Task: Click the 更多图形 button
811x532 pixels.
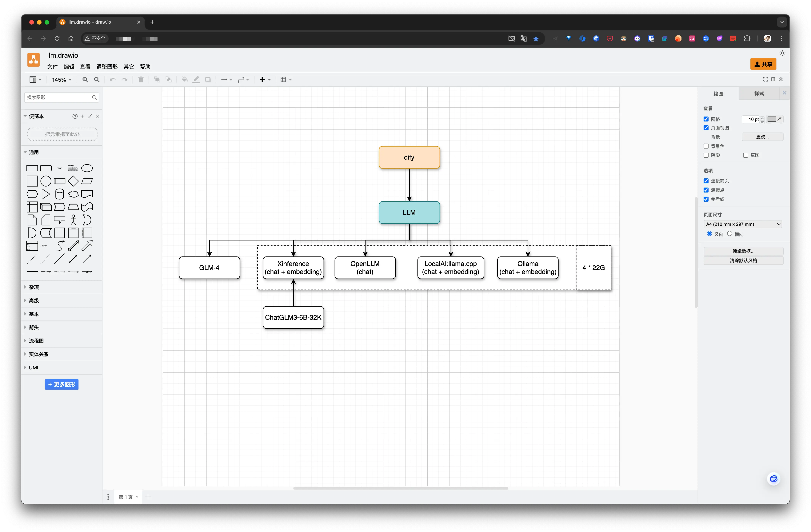Action: tap(62, 384)
